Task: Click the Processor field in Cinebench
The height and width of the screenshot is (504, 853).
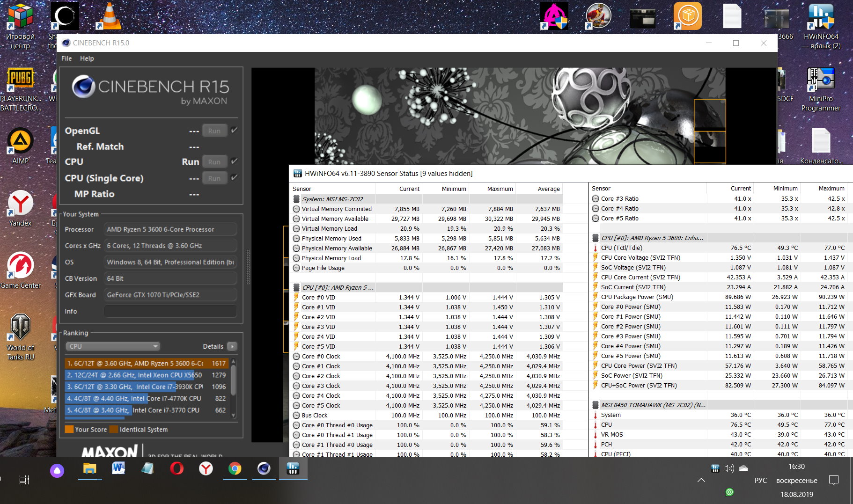Action: 170,229
